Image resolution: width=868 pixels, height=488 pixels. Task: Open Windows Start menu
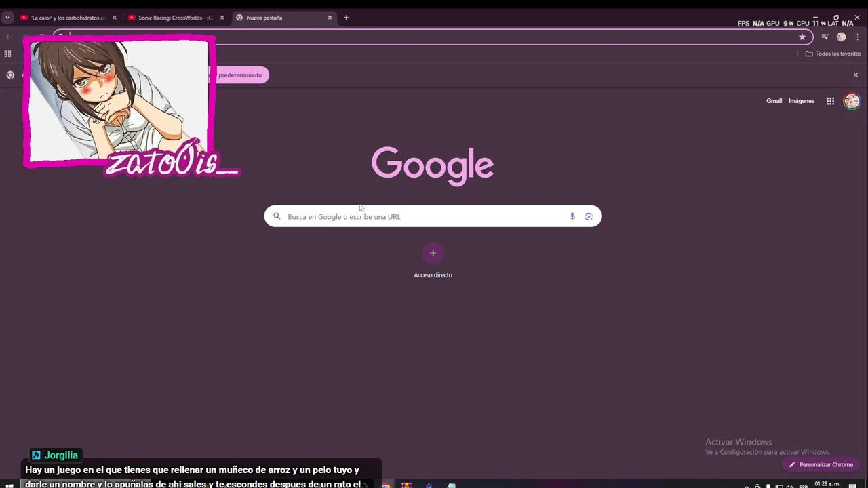tap(9, 485)
